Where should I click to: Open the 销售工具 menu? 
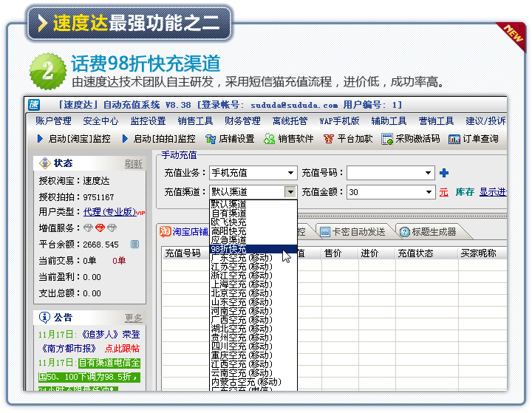click(195, 121)
